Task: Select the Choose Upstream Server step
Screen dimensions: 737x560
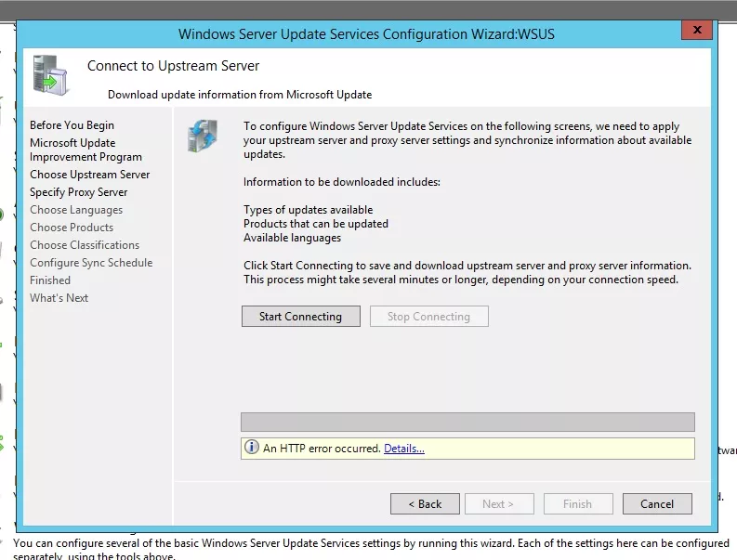Action: click(x=90, y=175)
